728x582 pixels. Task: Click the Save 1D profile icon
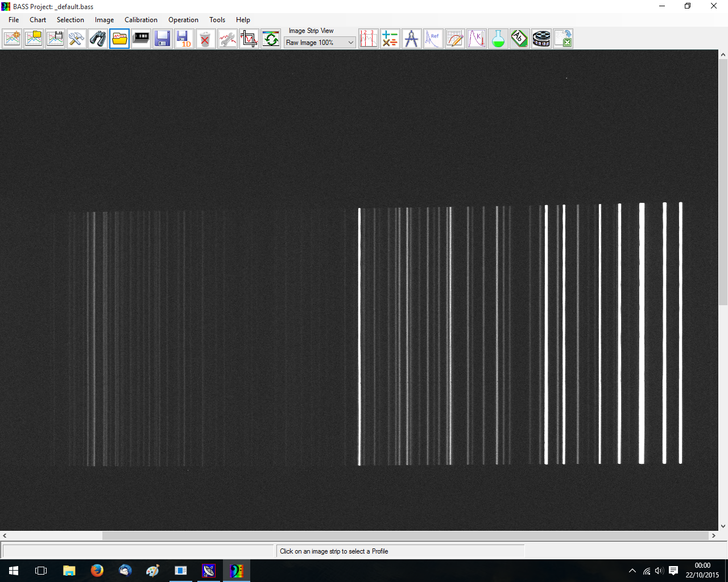184,39
